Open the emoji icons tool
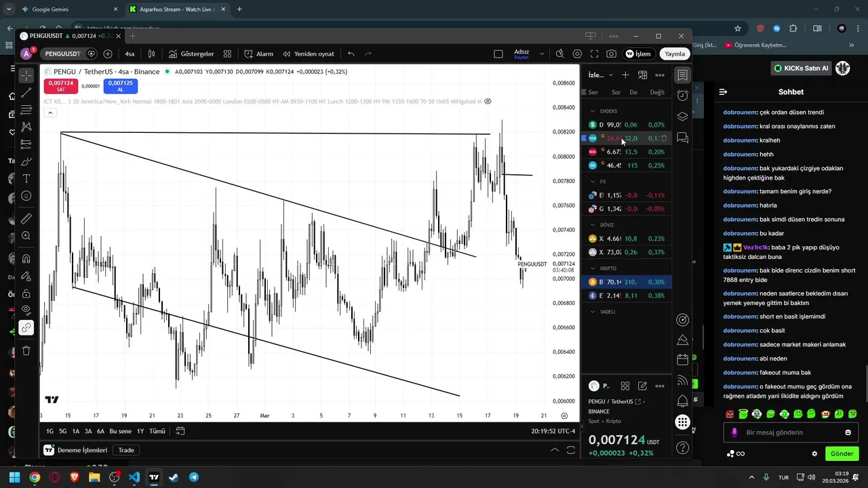The height and width of the screenshot is (488, 868). tap(26, 196)
